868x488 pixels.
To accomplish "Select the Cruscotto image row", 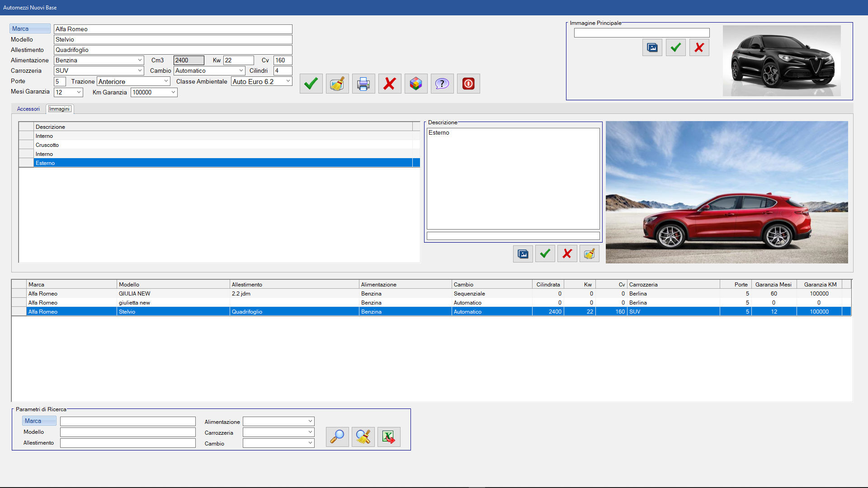I will [x=47, y=145].
